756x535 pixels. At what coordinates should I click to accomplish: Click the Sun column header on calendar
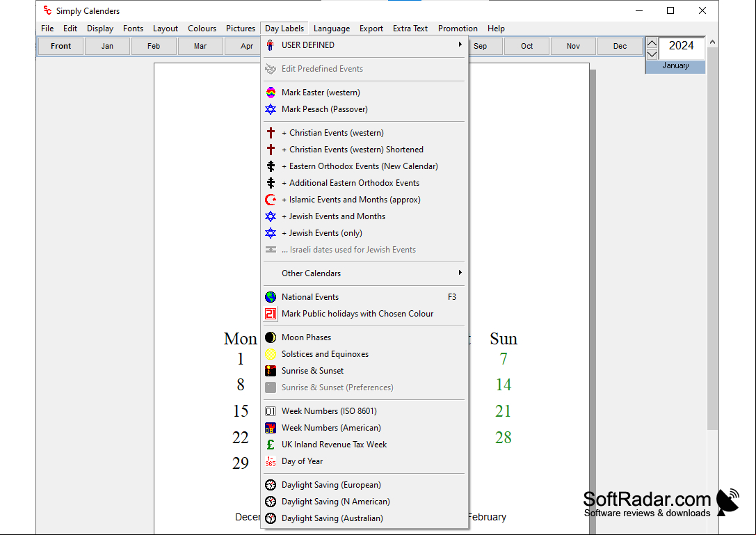504,339
